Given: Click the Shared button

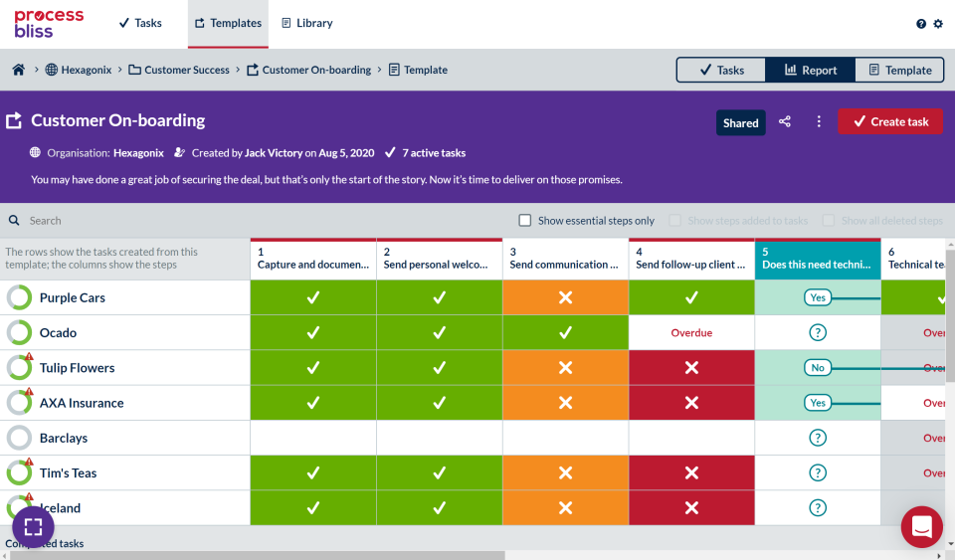Looking at the screenshot, I should point(740,123).
